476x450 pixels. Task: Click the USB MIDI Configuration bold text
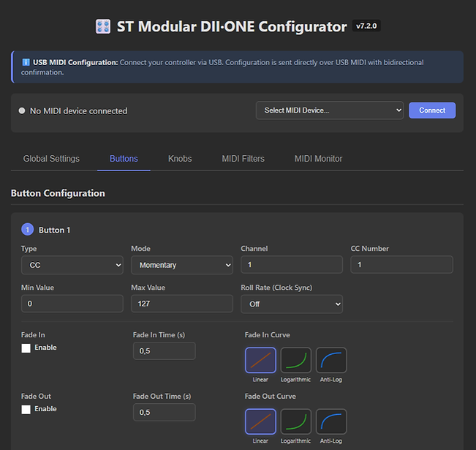pyautogui.click(x=75, y=62)
